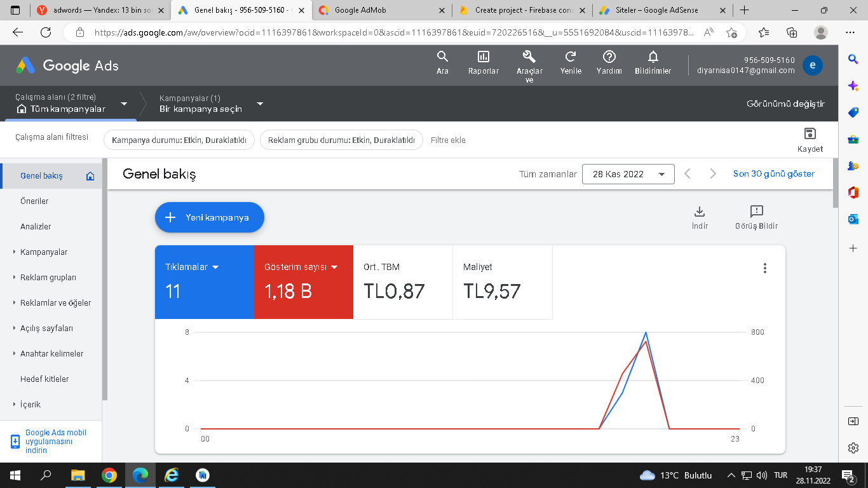
Task: Switch to the adwords Yandex browser tab
Action: coord(100,10)
